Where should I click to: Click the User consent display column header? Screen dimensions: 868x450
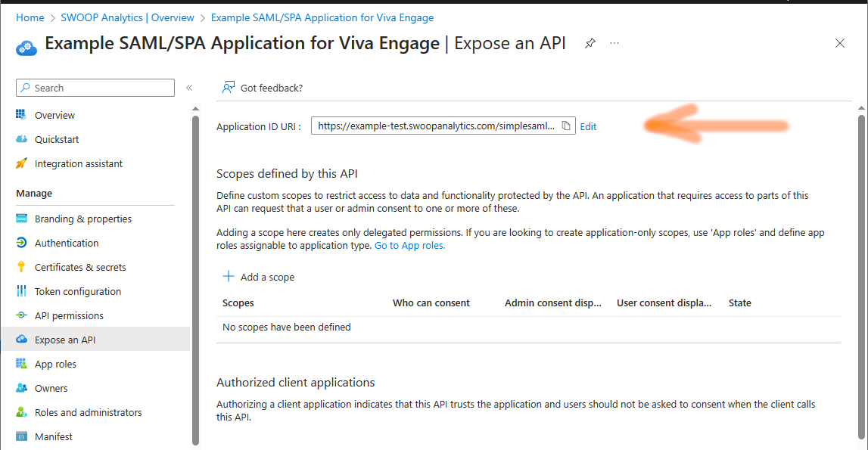pos(664,303)
